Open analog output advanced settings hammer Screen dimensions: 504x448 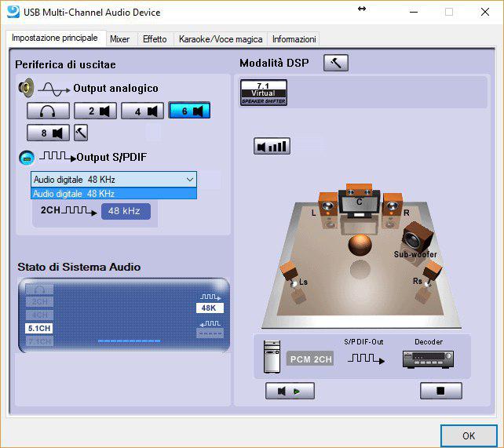click(x=81, y=133)
